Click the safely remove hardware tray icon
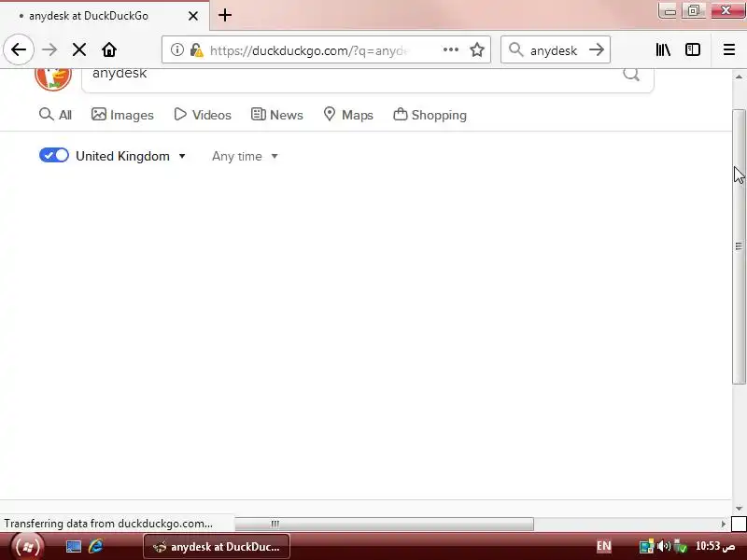Image resolution: width=747 pixels, height=560 pixels. (x=681, y=546)
